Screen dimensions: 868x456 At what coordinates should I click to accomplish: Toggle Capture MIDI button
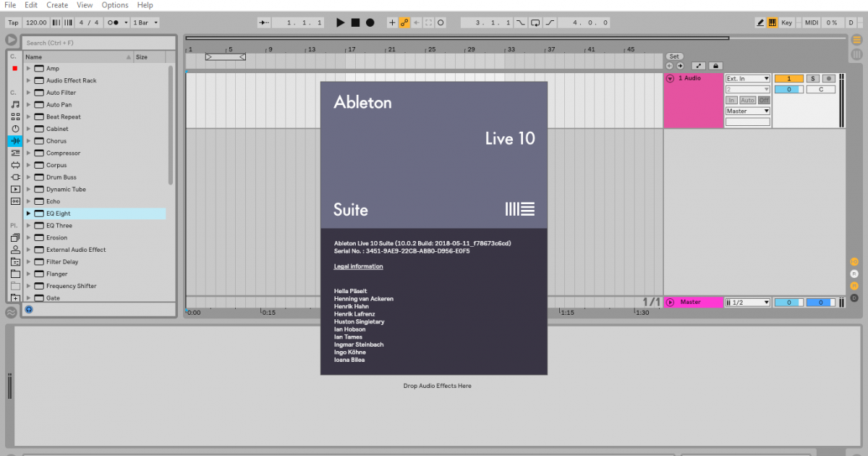click(x=429, y=22)
